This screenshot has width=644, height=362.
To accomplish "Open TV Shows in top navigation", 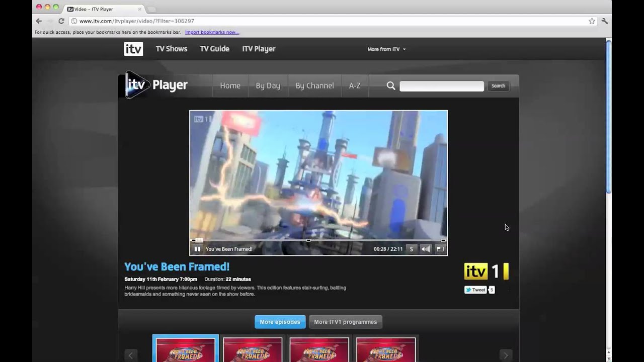I will point(171,49).
